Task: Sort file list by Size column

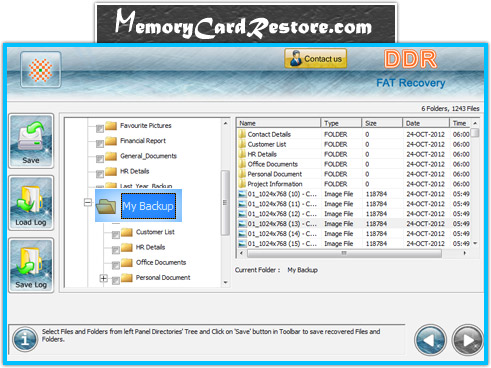Action: tap(382, 123)
